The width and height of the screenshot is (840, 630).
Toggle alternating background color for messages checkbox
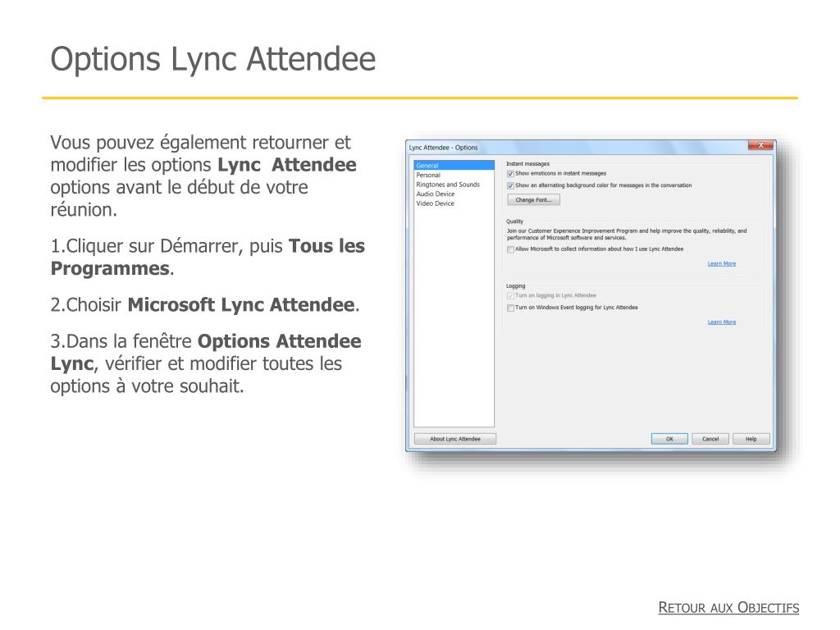tap(510, 185)
